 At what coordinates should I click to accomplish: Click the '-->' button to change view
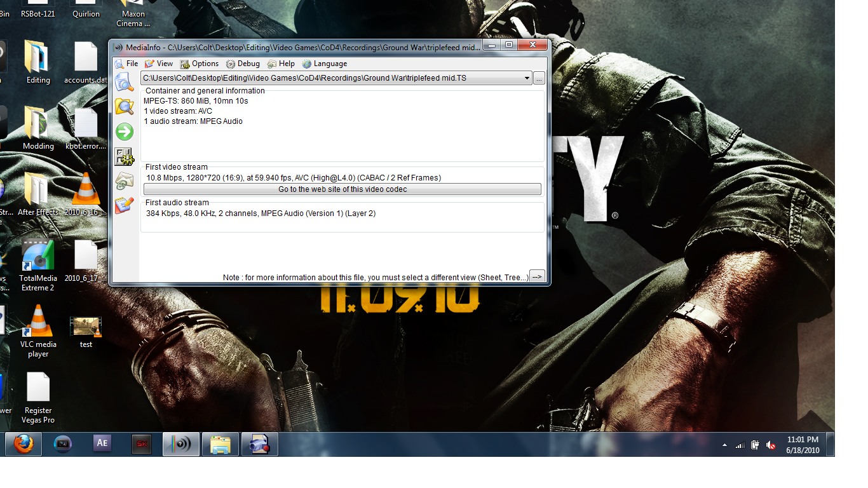click(x=537, y=276)
